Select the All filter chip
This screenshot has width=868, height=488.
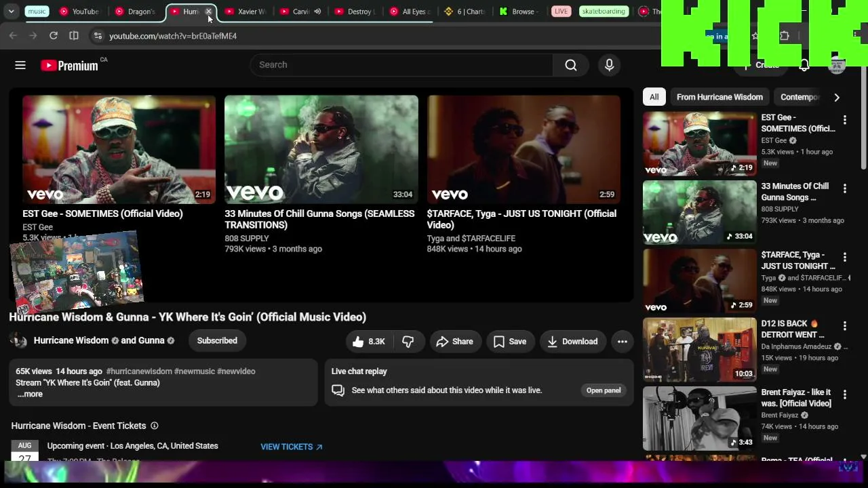coord(654,97)
